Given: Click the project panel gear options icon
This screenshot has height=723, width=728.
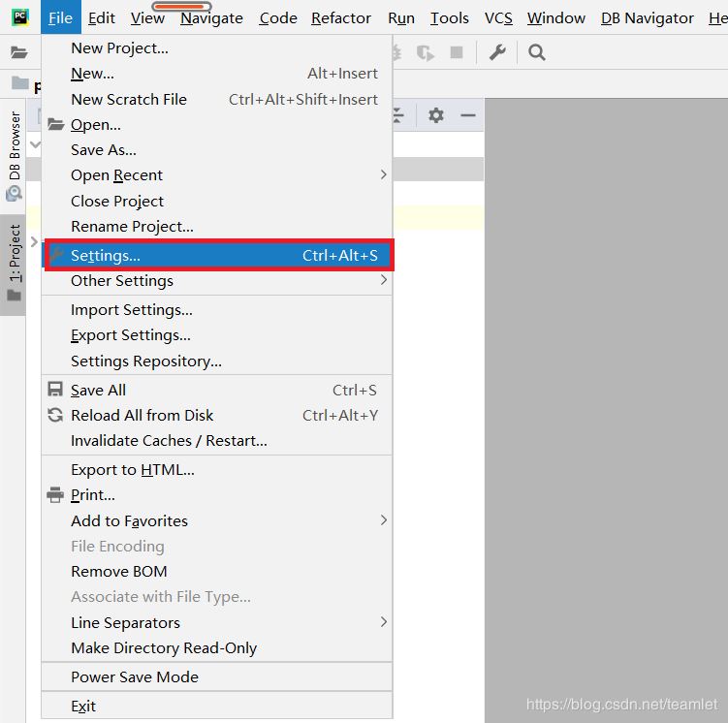Looking at the screenshot, I should [x=435, y=114].
